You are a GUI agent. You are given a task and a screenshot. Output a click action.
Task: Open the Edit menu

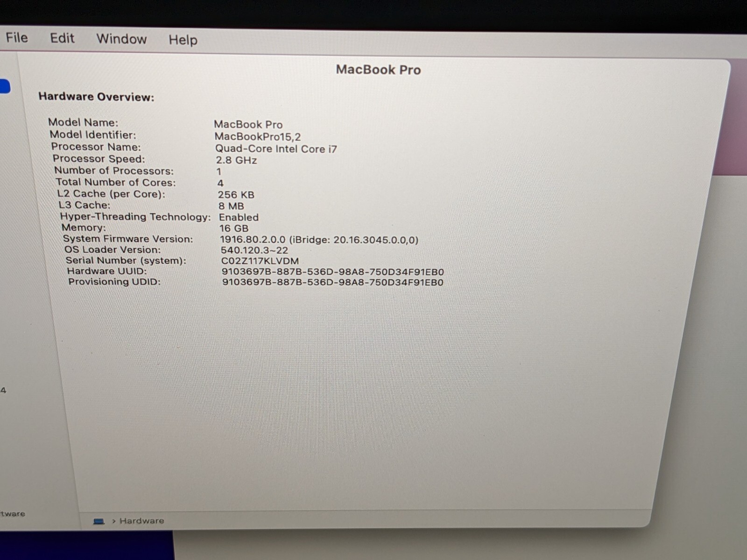62,38
